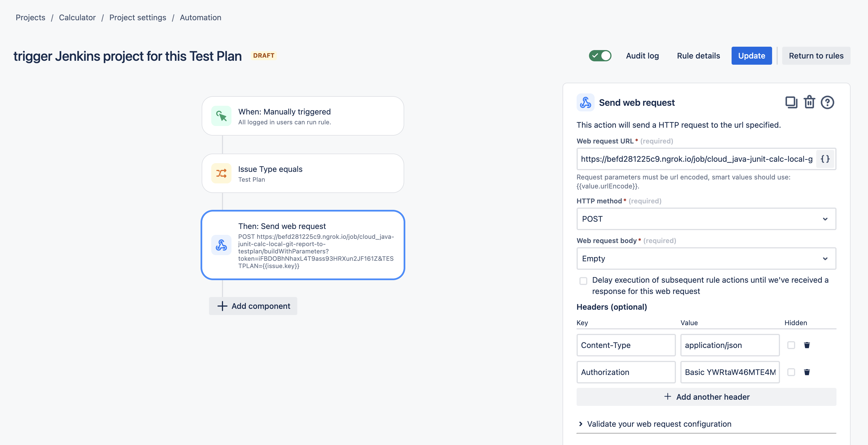Open Automation breadcrumb
The image size is (868, 445).
coord(201,17)
